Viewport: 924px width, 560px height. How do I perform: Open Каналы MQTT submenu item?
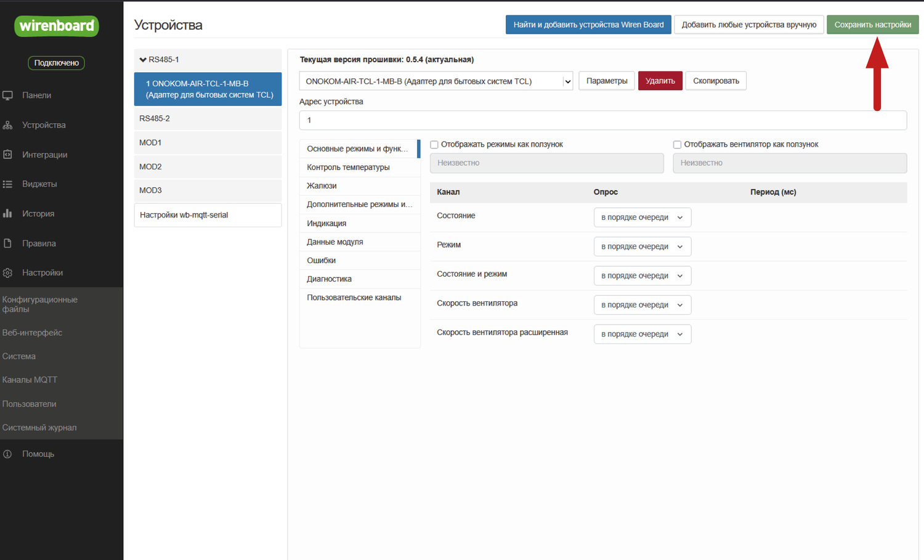click(30, 379)
